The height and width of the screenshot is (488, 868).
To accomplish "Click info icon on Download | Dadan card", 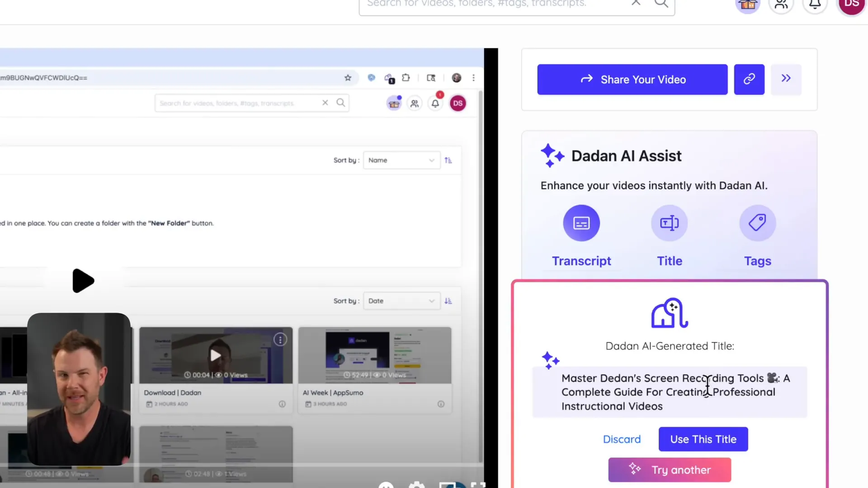I will [282, 404].
